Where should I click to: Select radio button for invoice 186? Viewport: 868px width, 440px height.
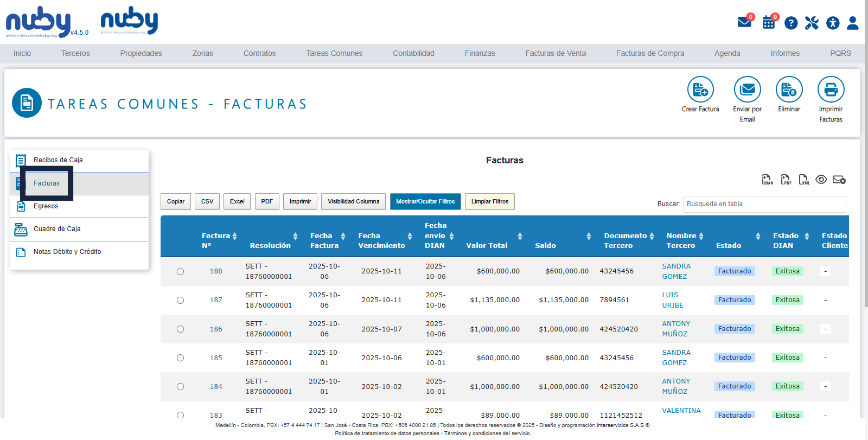coord(180,329)
